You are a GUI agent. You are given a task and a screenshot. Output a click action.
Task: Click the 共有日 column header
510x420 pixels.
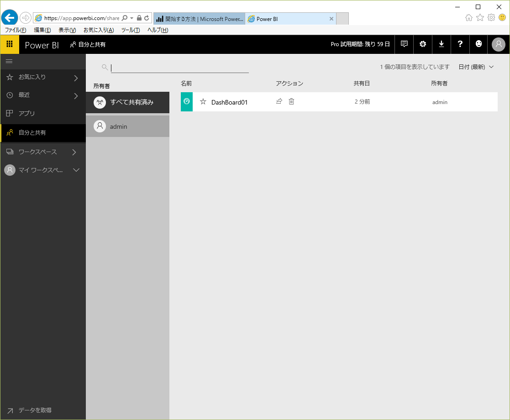362,83
